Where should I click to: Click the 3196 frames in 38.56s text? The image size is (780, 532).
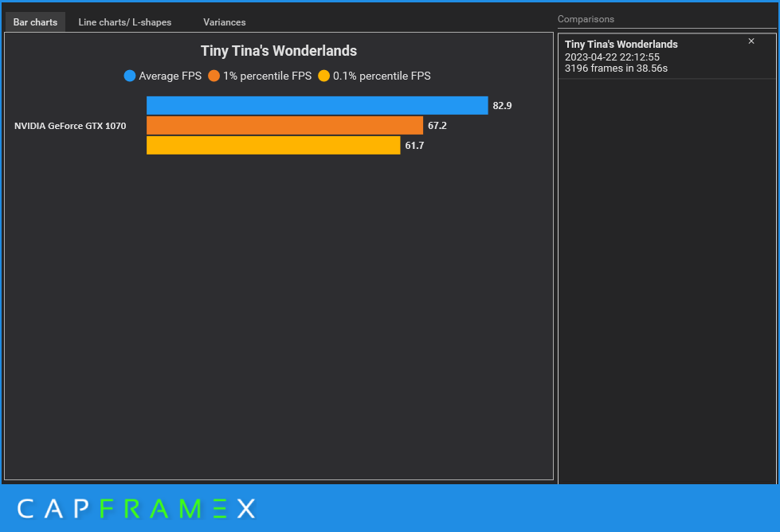616,68
